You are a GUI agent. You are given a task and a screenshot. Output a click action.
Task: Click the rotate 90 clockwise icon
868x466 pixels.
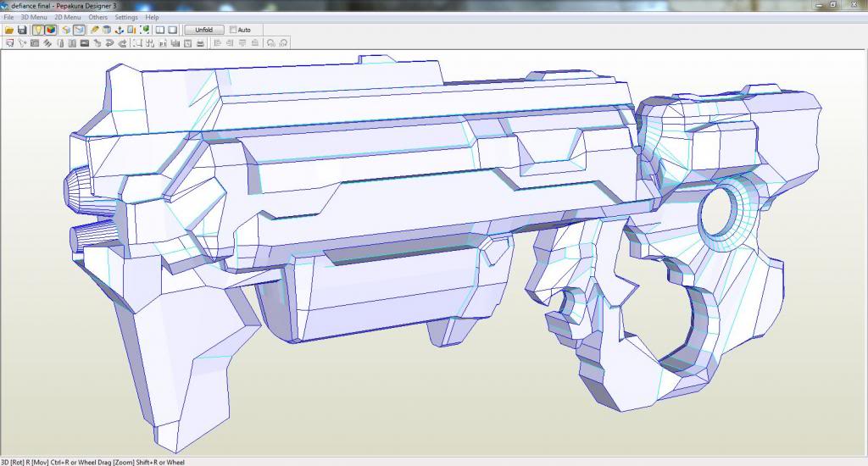pos(282,43)
